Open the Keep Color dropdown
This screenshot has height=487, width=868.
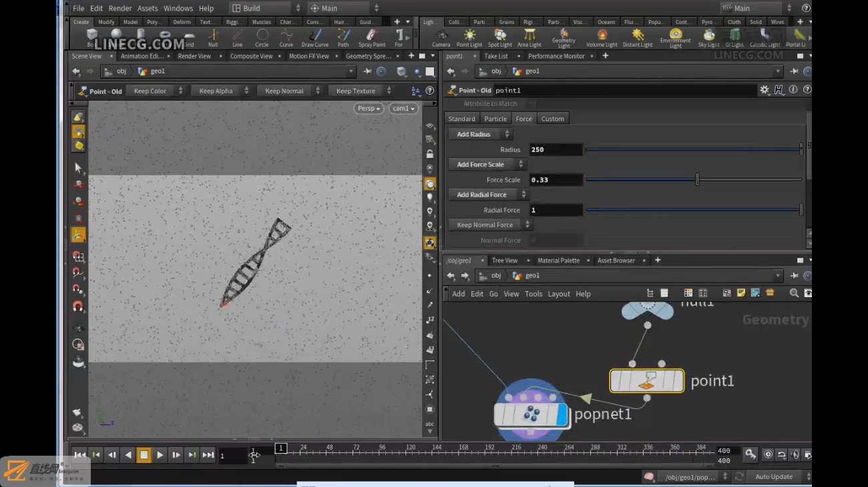[158, 91]
